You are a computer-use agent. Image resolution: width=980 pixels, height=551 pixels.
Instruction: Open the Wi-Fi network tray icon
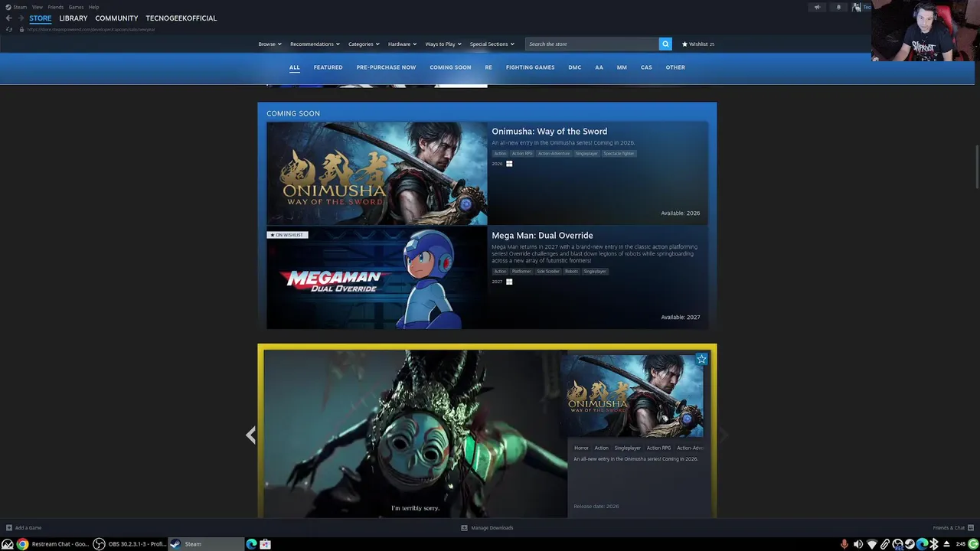(x=871, y=544)
